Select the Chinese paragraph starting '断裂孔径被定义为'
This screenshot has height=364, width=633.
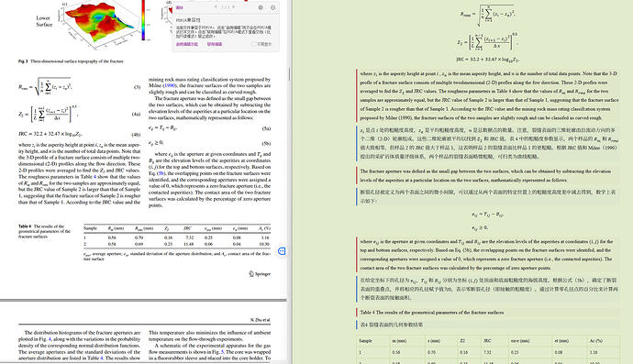pyautogui.click(x=488, y=196)
